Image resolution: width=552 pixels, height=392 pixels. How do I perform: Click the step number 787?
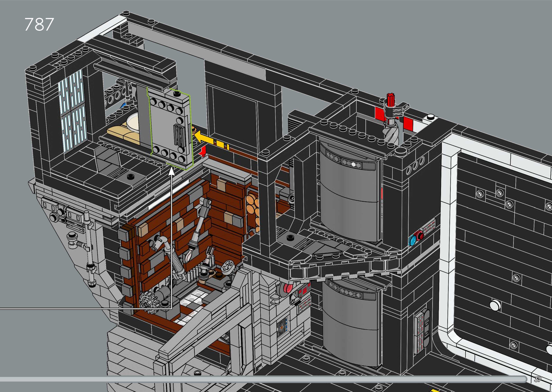[39, 25]
